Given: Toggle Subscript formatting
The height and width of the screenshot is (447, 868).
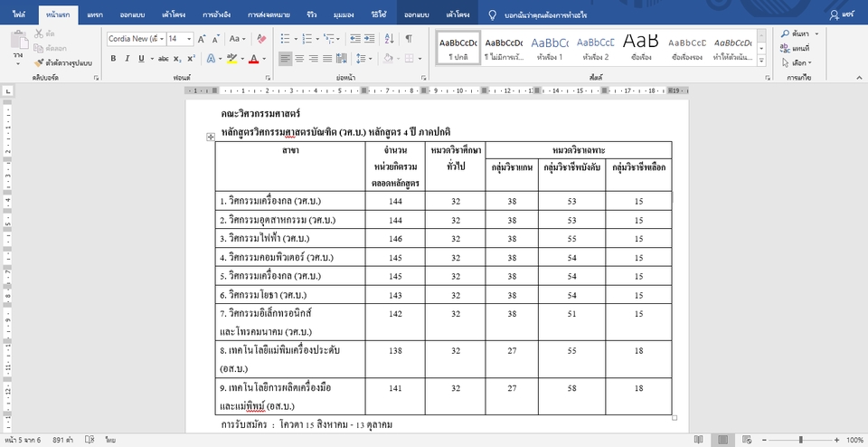Looking at the screenshot, I should (177, 58).
